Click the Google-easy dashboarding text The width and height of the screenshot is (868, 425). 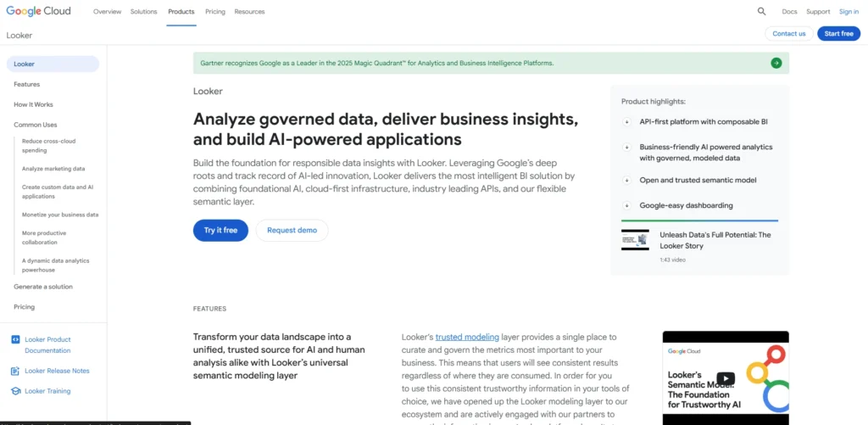tap(686, 205)
